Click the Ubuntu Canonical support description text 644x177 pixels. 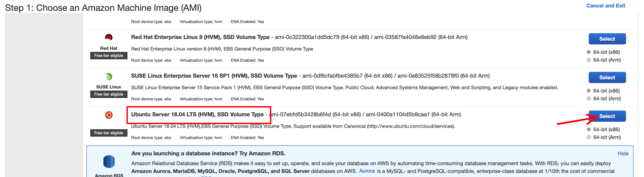coord(293,126)
